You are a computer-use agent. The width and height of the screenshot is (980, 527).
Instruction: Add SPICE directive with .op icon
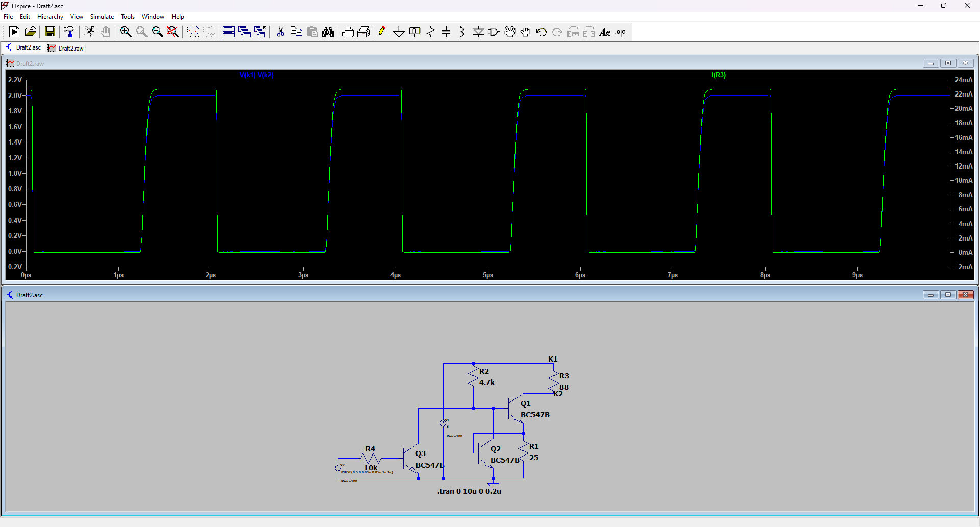[x=621, y=32]
